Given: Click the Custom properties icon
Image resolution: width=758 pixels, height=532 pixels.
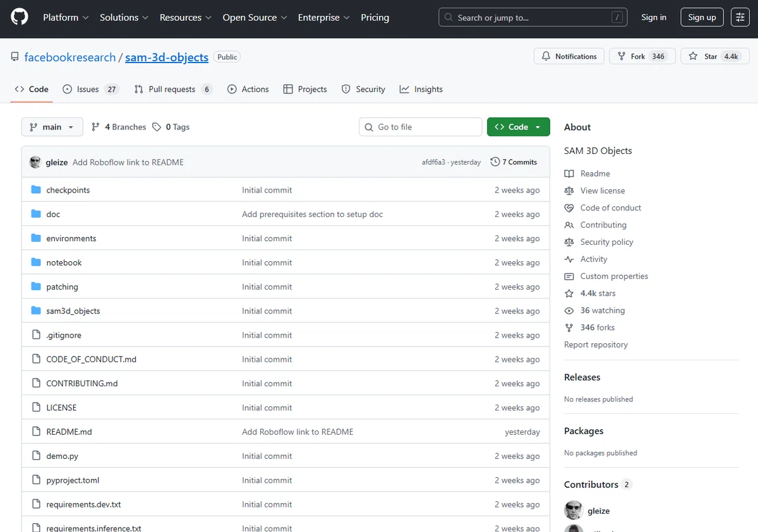Looking at the screenshot, I should click(569, 276).
